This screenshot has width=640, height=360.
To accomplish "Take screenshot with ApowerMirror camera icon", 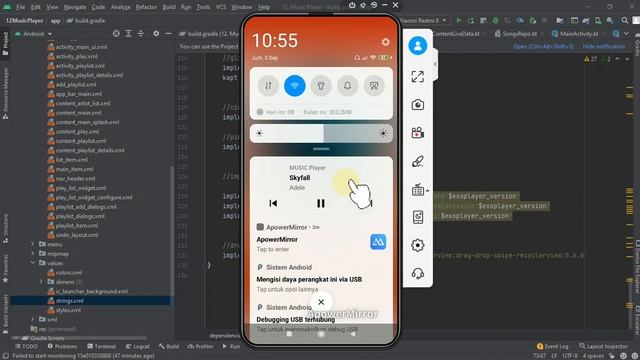I will [418, 105].
